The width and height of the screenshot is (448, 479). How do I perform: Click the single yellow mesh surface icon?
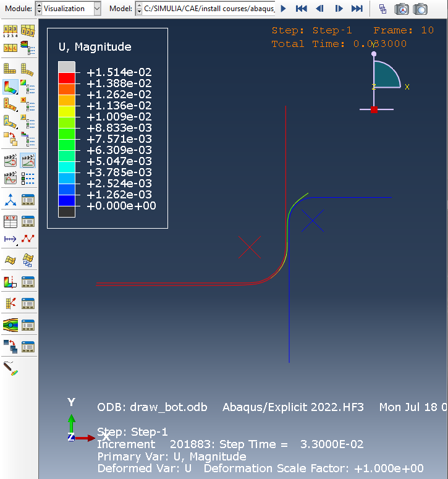(11, 260)
